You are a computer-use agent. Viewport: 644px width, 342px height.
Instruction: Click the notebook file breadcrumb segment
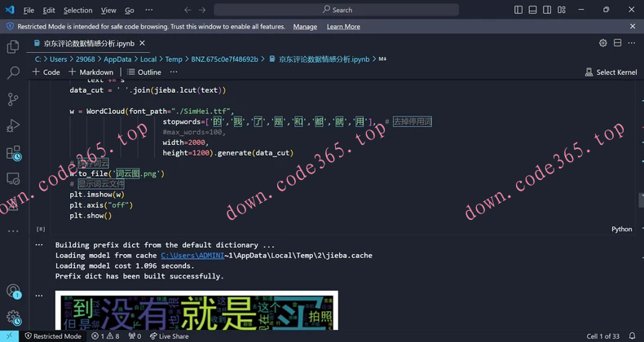[320, 59]
